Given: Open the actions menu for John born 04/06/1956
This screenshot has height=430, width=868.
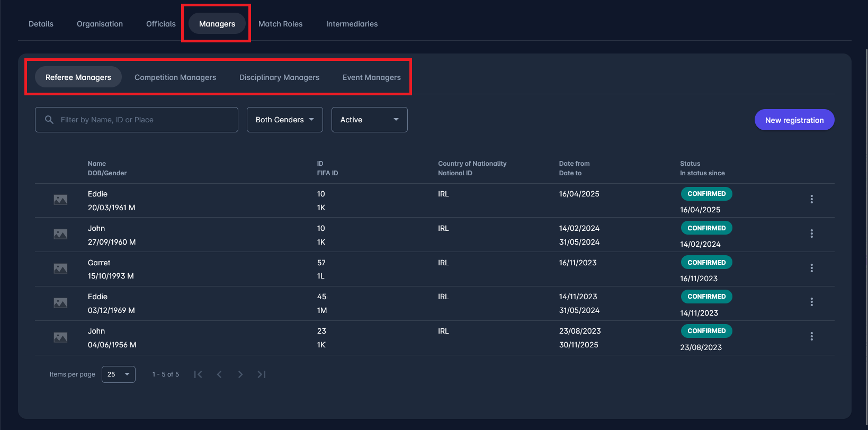Looking at the screenshot, I should (x=811, y=336).
